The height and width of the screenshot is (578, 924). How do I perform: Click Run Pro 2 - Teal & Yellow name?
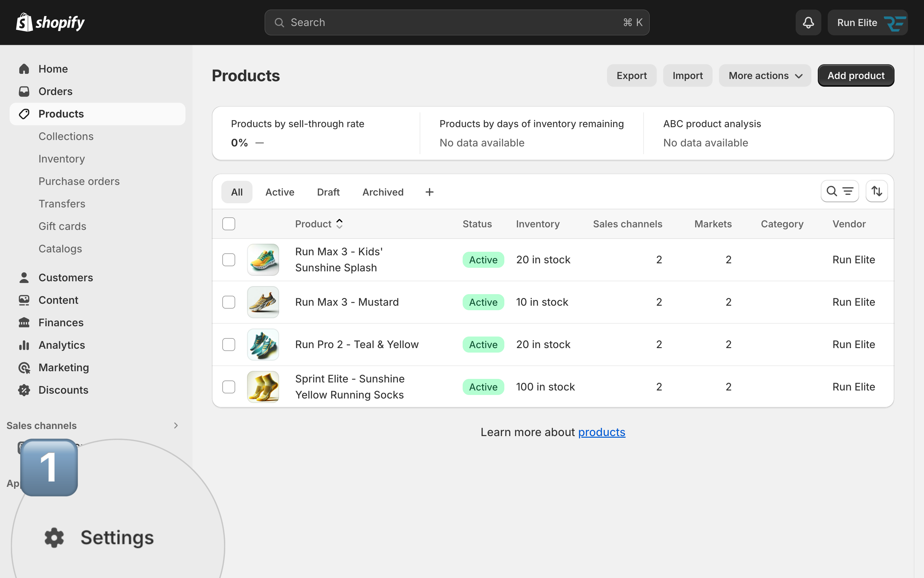pos(357,345)
